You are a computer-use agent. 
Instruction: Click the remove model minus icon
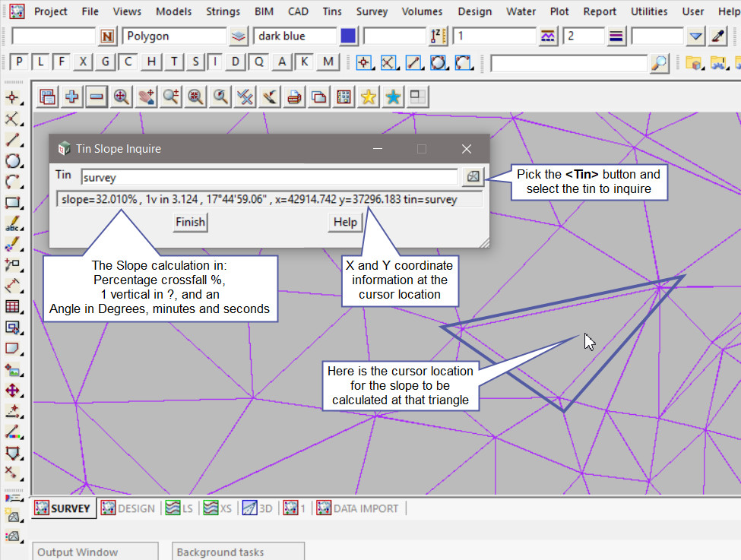(96, 96)
